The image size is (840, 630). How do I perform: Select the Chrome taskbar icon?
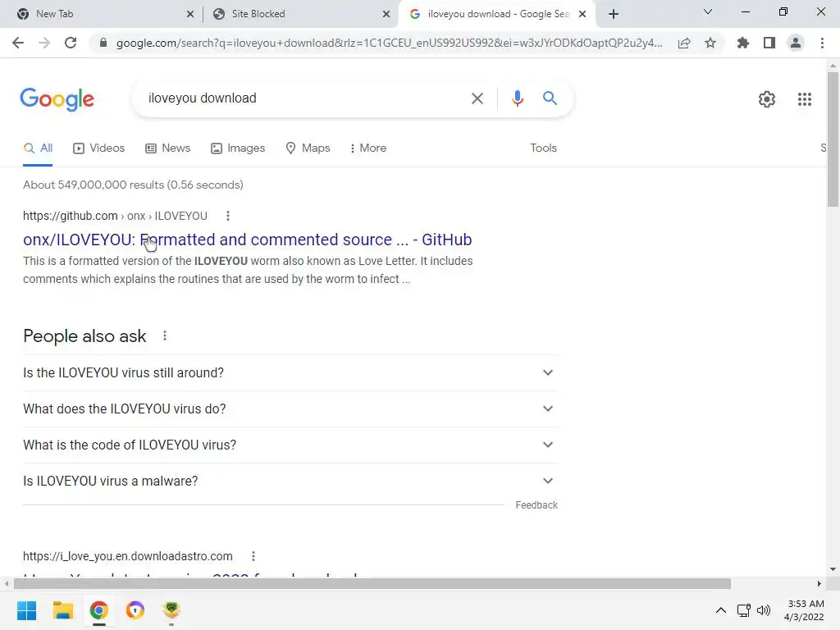coord(98,610)
